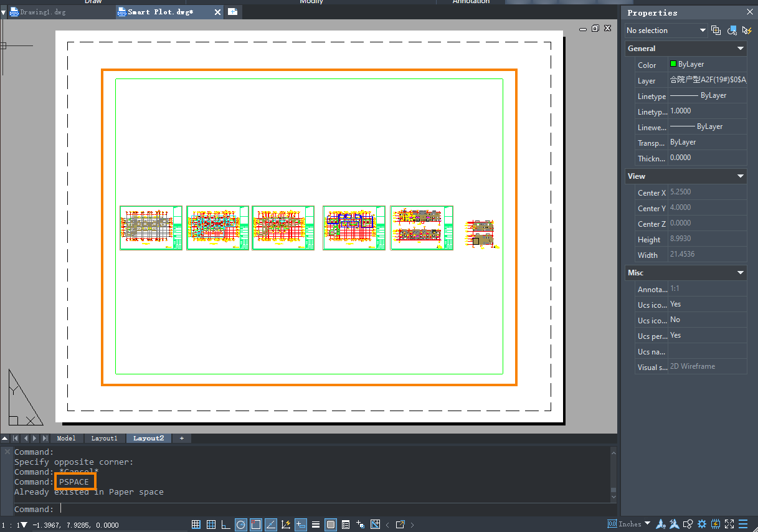Close the Smart Plot.dwg tab
This screenshot has height=532, width=758.
point(217,12)
